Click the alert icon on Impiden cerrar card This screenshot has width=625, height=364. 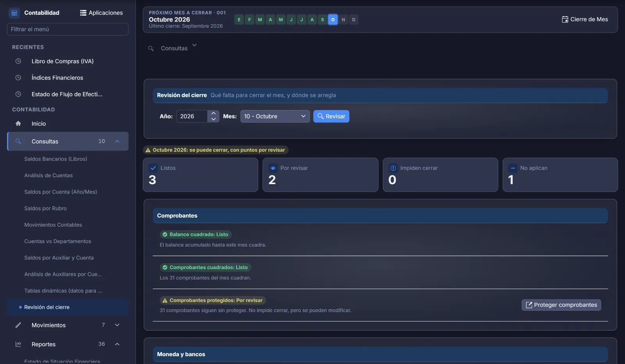click(x=393, y=168)
